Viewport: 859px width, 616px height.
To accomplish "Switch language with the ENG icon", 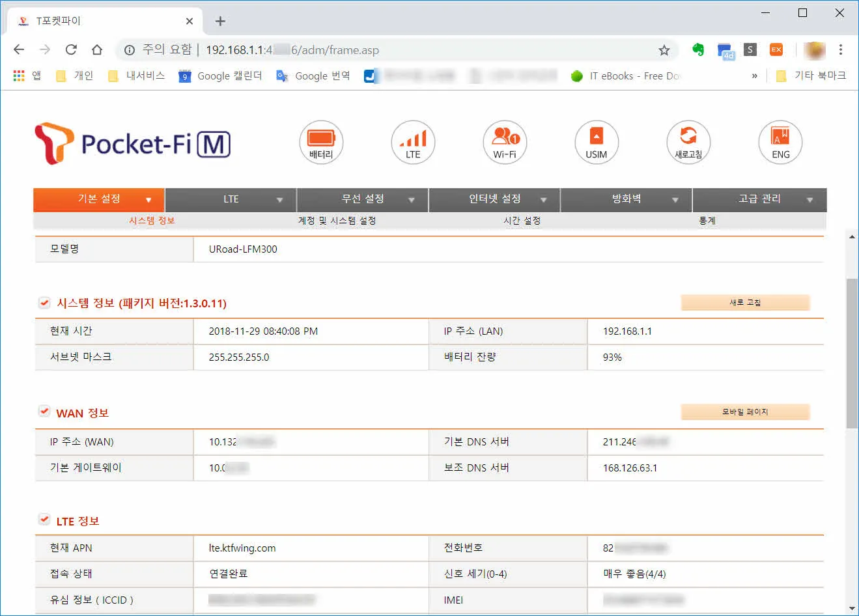I will tap(780, 142).
